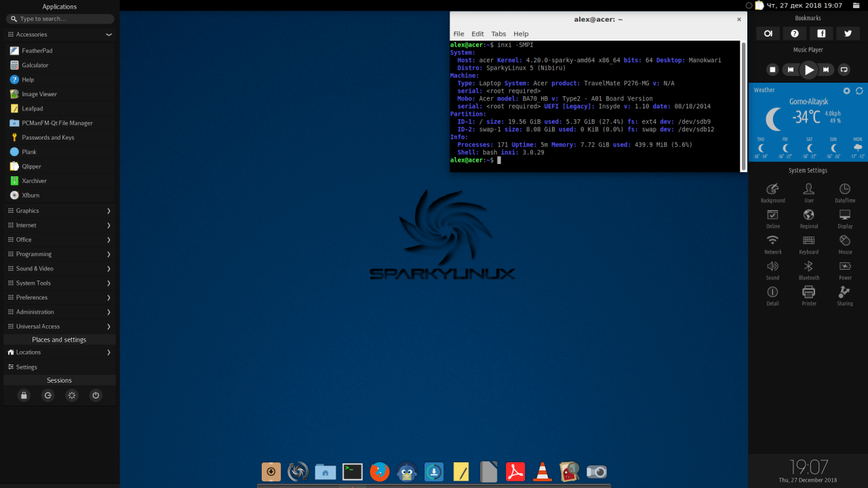
Task: Skip to the previous track
Action: click(790, 69)
